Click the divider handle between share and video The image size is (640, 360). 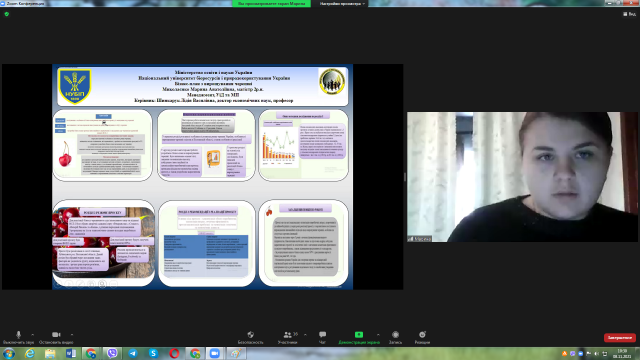coord(404,177)
